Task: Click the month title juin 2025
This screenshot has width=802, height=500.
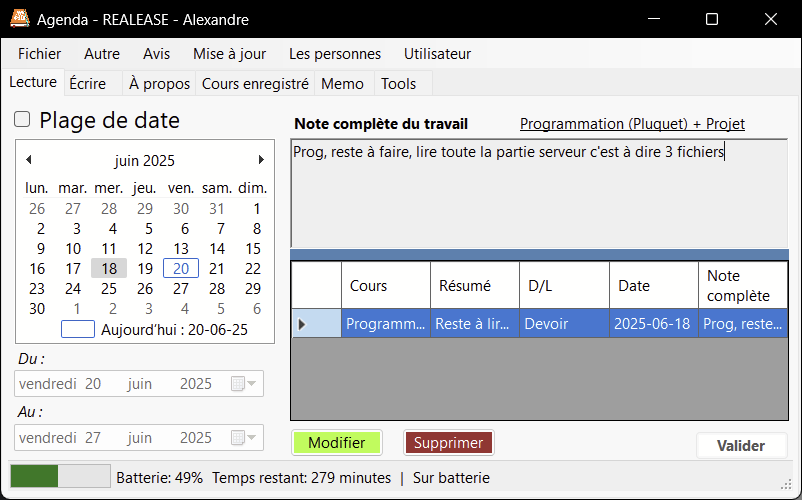Action: (x=144, y=160)
